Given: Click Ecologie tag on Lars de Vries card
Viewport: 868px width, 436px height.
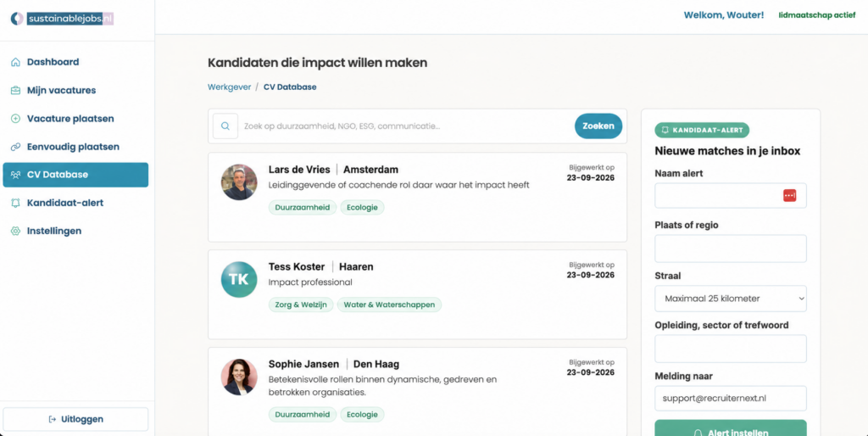Looking at the screenshot, I should coord(362,208).
